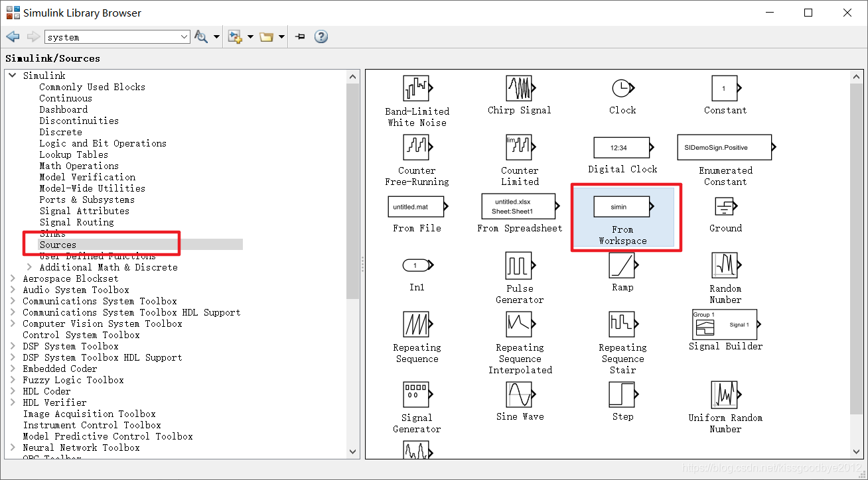Open the search options dropdown arrow

[x=216, y=37]
